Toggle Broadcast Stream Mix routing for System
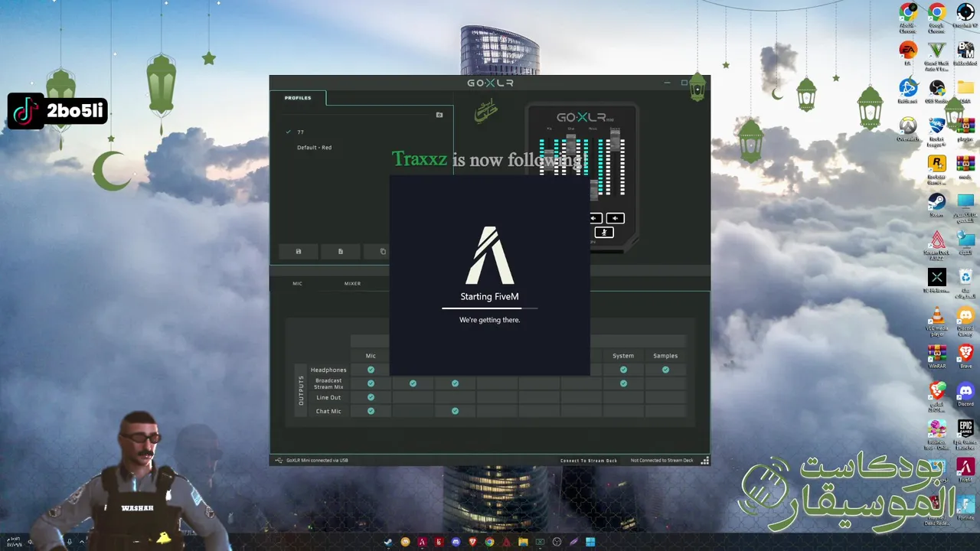 point(623,383)
